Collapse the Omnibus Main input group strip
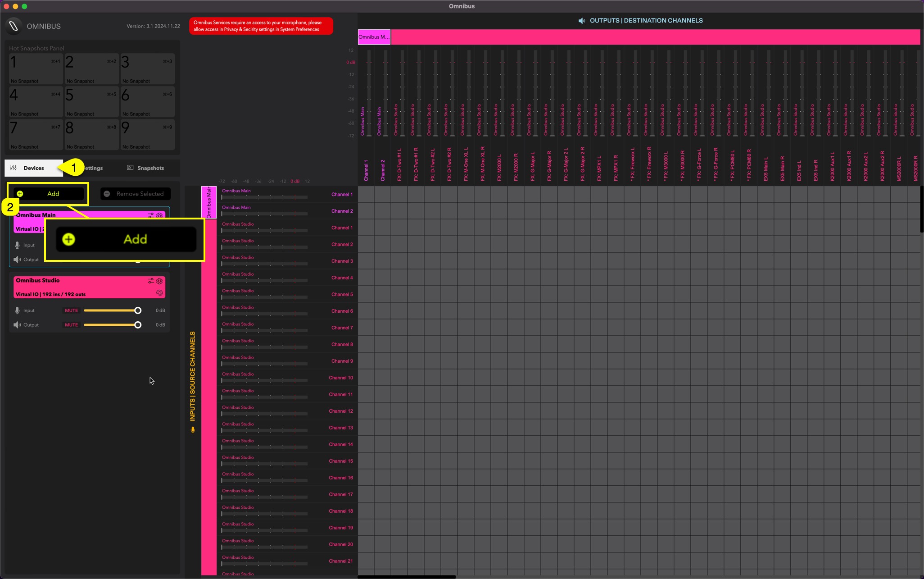The image size is (924, 579). 208,202
